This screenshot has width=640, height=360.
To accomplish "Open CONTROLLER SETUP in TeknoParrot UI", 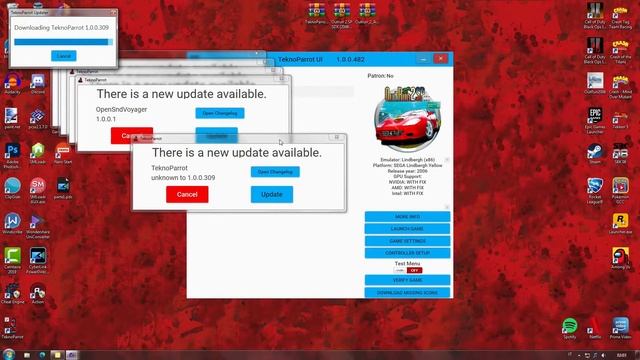I will pyautogui.click(x=407, y=253).
